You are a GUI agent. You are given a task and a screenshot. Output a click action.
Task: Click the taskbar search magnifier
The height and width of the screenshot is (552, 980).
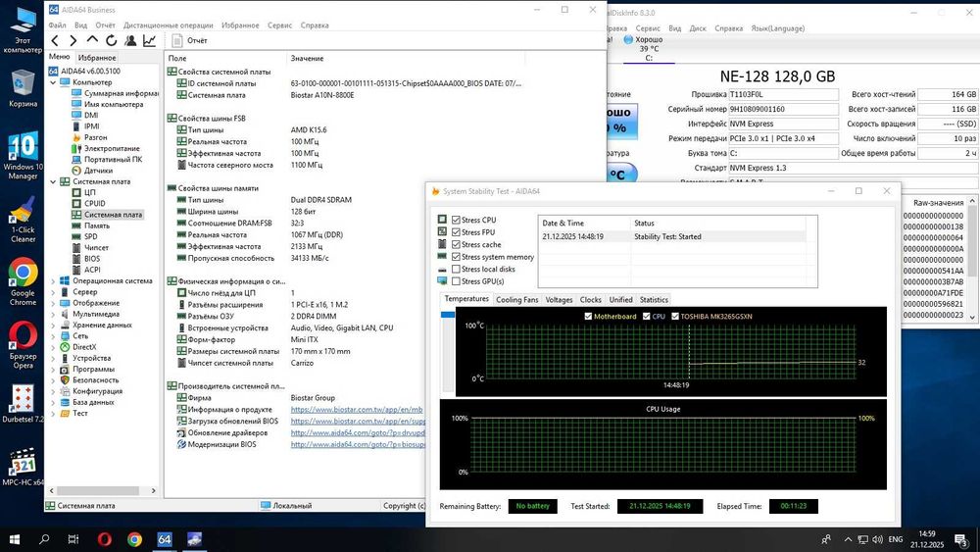coord(44,539)
